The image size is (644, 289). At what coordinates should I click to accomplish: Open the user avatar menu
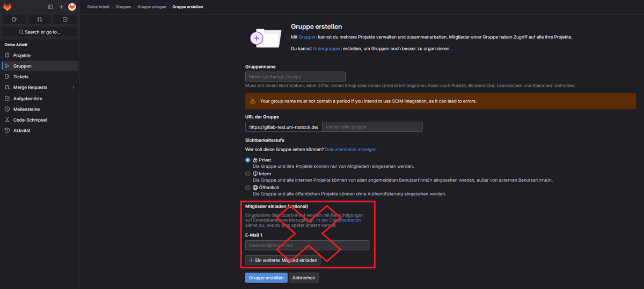point(72,7)
